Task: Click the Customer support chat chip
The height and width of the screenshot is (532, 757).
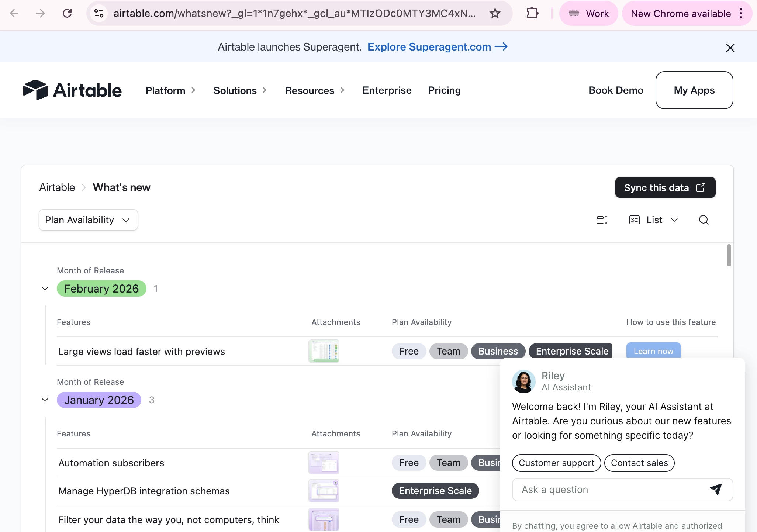Action: [x=556, y=463]
